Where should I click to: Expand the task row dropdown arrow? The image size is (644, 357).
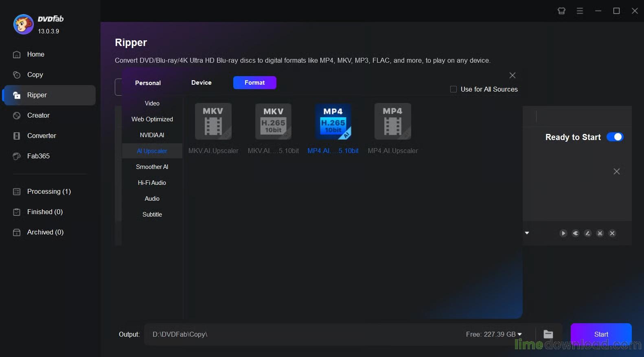tap(527, 233)
